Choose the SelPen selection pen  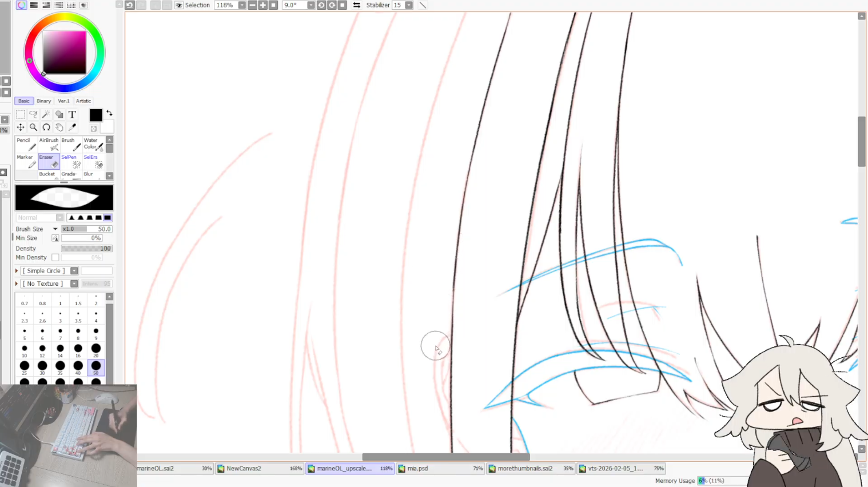[71, 161]
